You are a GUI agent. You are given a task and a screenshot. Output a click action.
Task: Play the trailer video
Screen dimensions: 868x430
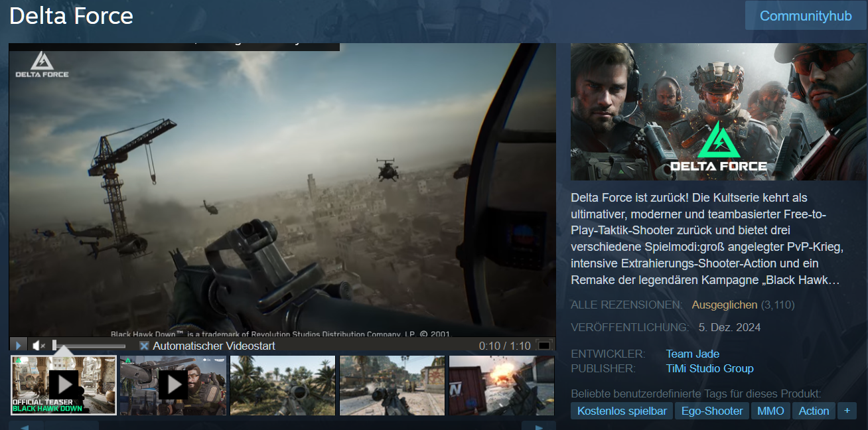pyautogui.click(x=19, y=346)
